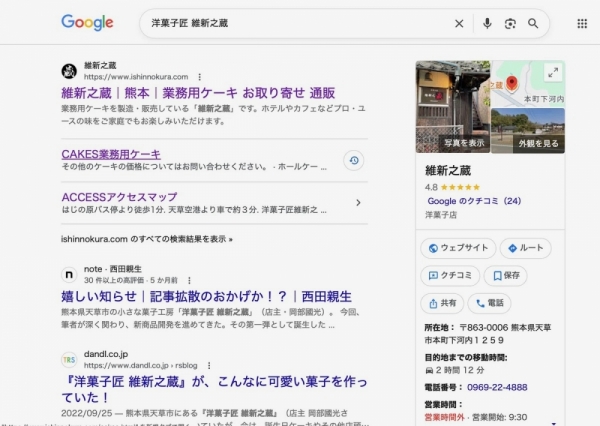This screenshot has width=600, height=426.
Task: Click the 4.8 star rating
Action: [452, 187]
